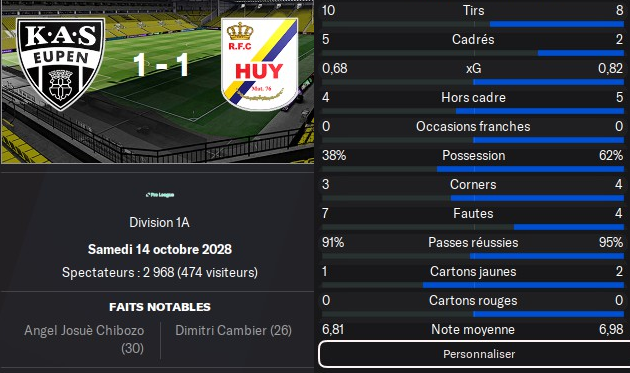Select the Division 1A competition link

(x=160, y=222)
